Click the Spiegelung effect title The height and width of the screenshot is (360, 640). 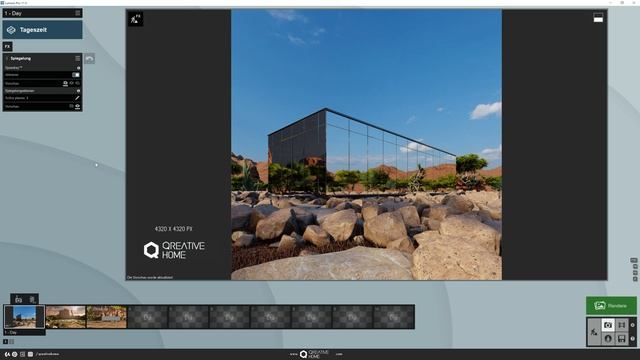coord(20,58)
